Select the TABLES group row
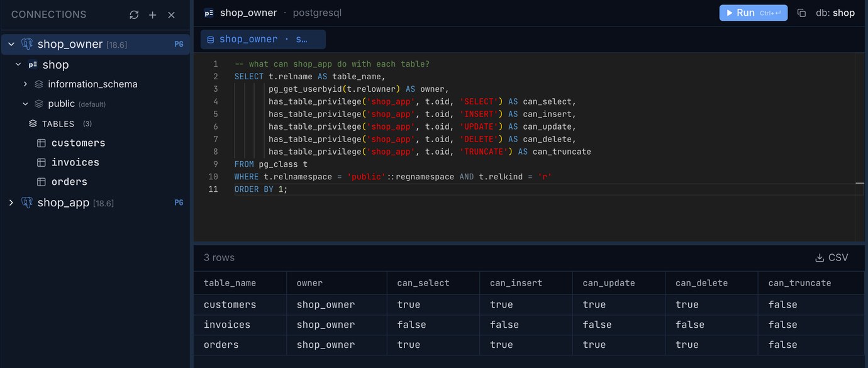868x368 pixels. click(94, 124)
